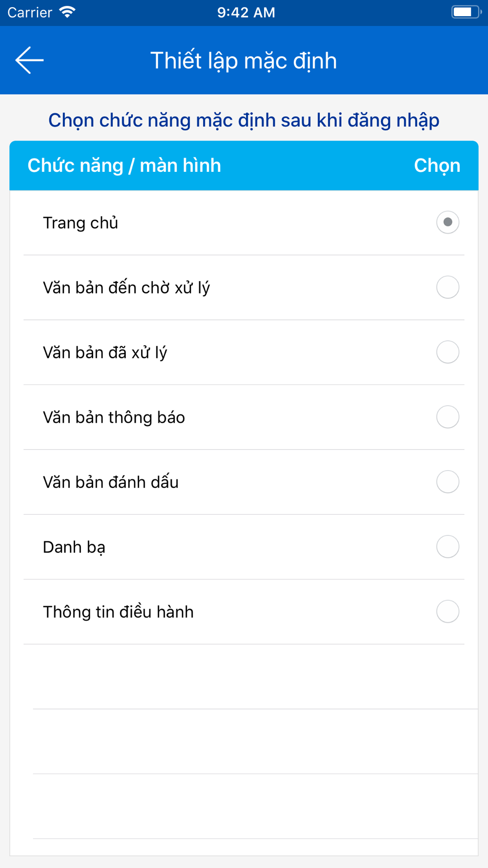Image resolution: width=488 pixels, height=868 pixels.
Task: Select Văn bản đến chờ xử lý radio
Action: [447, 287]
